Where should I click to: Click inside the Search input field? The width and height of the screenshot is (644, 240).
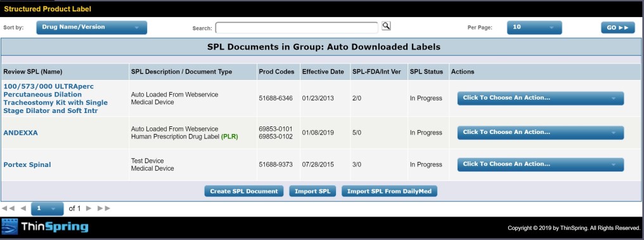click(297, 27)
